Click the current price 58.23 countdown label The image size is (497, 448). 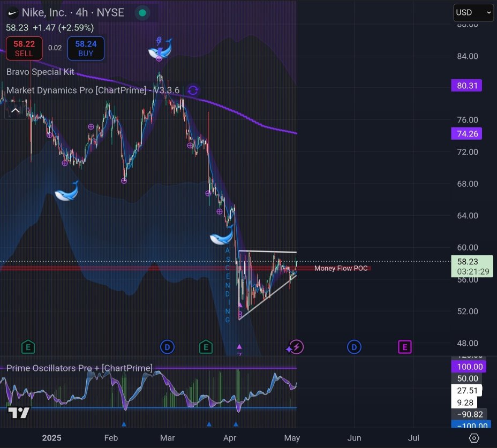[472, 267]
